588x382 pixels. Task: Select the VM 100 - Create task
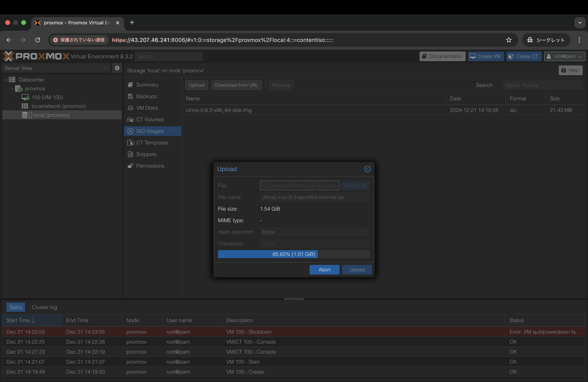[294, 372]
